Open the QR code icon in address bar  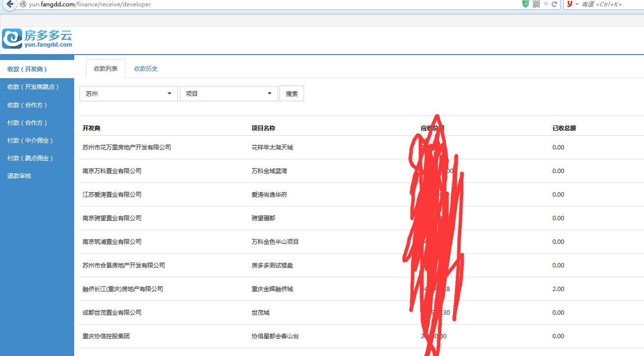[x=536, y=4]
